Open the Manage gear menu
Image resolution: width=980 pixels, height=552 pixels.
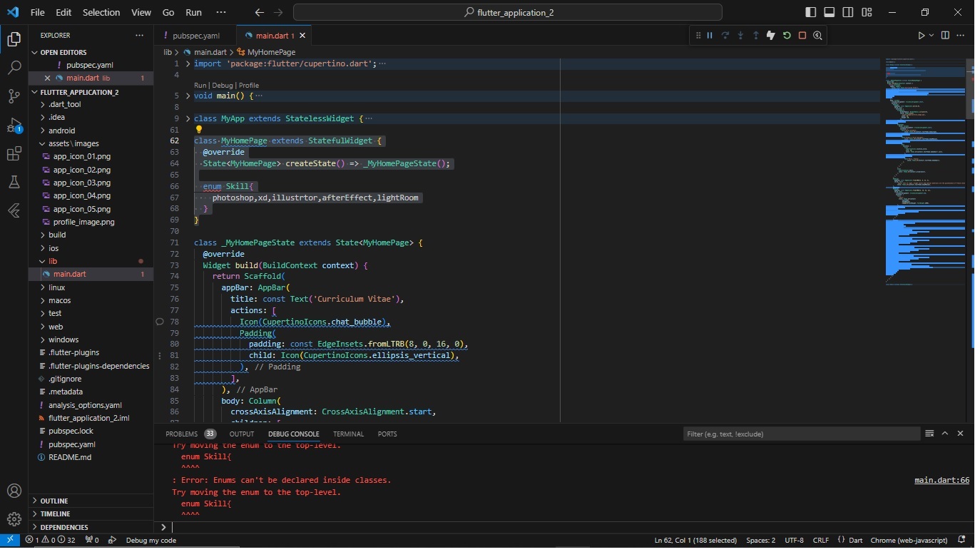14,519
